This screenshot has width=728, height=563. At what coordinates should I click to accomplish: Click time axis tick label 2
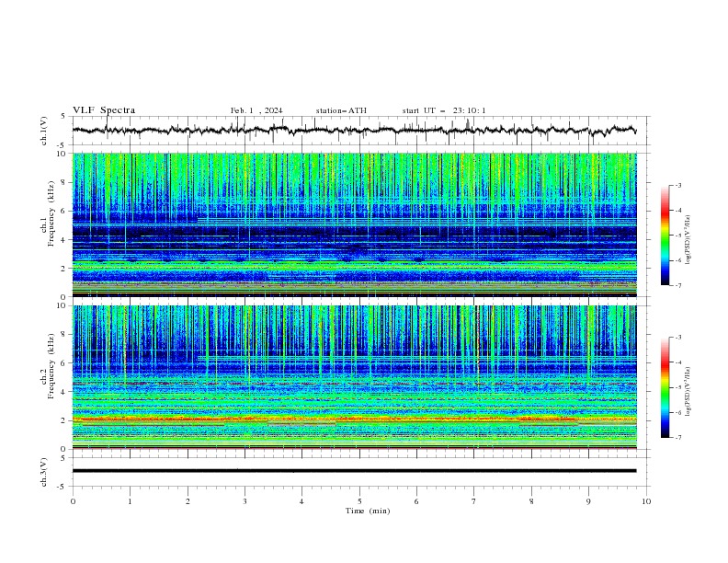point(188,501)
